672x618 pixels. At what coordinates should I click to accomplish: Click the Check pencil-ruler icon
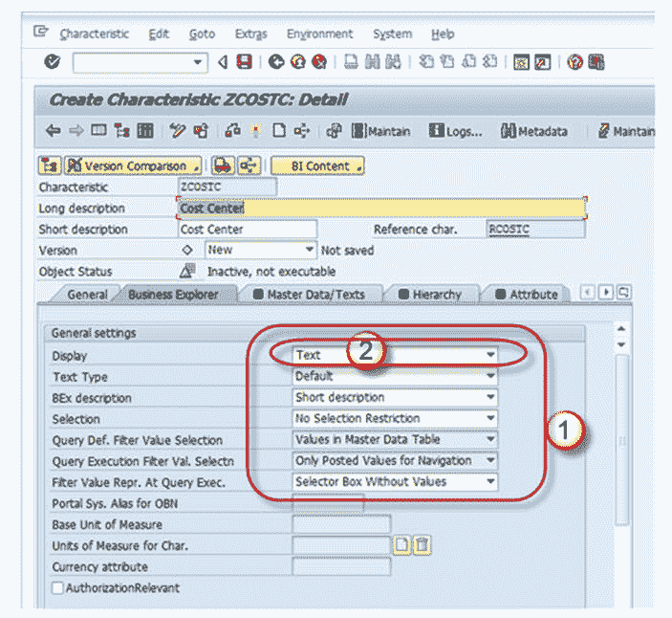pyautogui.click(x=177, y=130)
